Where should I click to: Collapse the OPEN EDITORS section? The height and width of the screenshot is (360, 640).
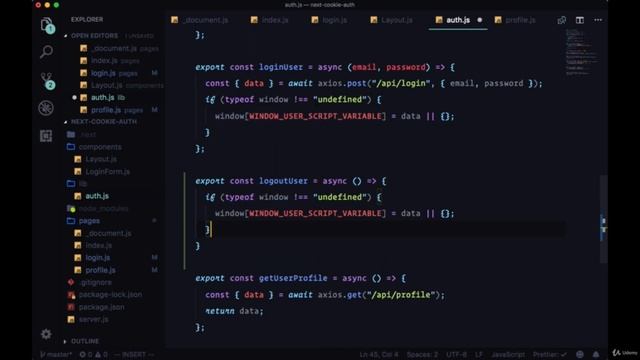94,36
